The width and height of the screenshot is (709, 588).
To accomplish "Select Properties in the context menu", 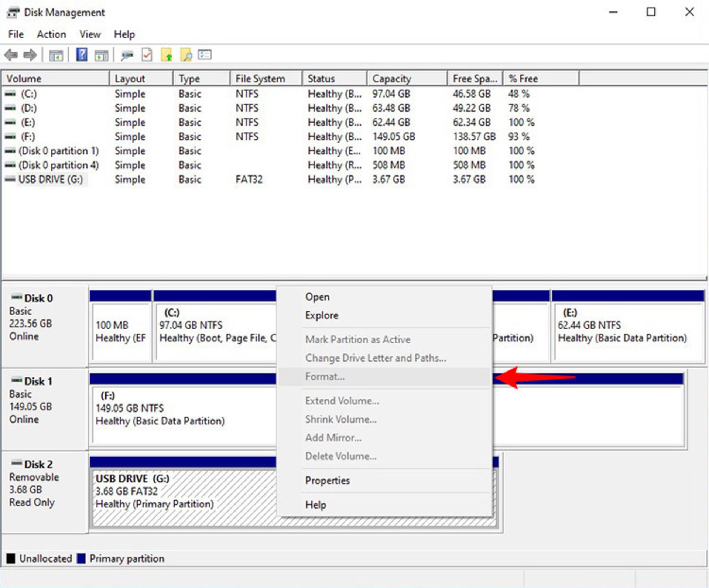I will pyautogui.click(x=328, y=480).
